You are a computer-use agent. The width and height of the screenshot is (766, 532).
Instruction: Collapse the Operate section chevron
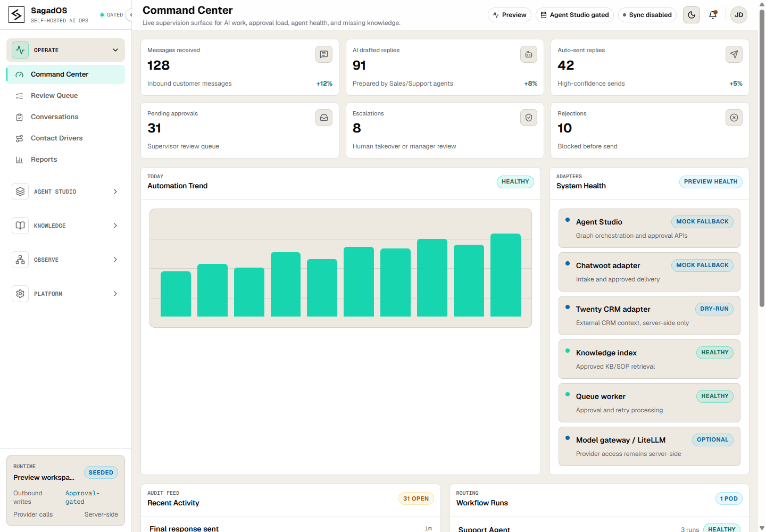(115, 50)
